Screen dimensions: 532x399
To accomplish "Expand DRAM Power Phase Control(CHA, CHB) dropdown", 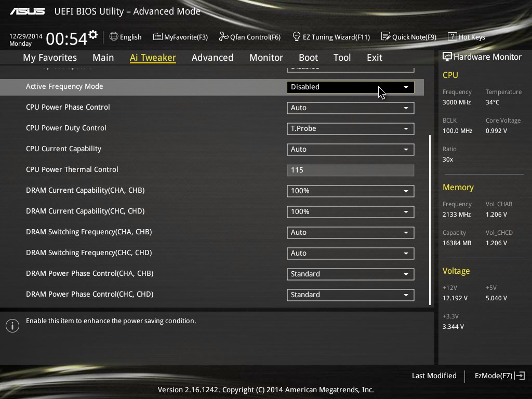I will [x=351, y=274].
